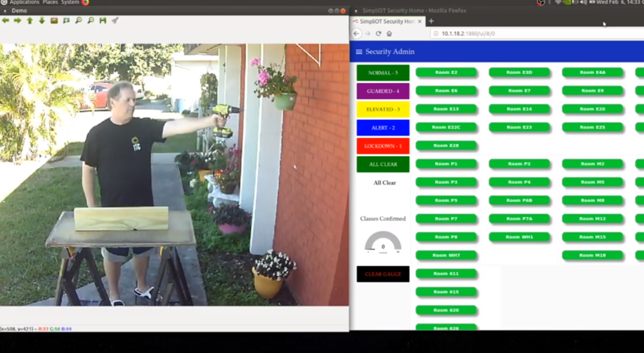
Task: Click the Firefox back arrow button
Action: (x=356, y=34)
